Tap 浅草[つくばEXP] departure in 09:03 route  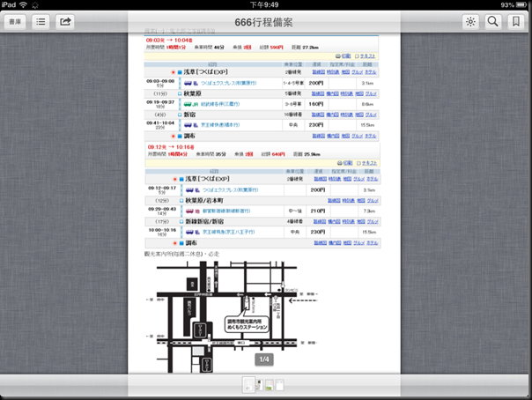pos(205,72)
